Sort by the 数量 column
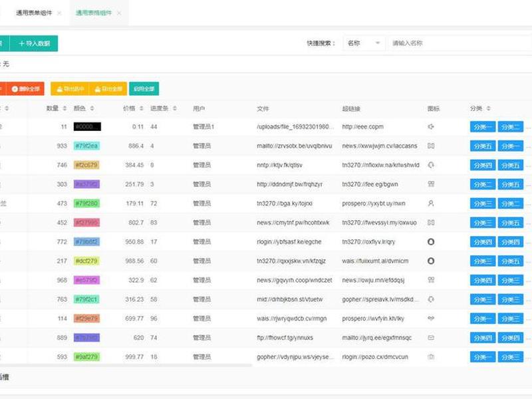This screenshot has height=399, width=532. pyautogui.click(x=65, y=108)
